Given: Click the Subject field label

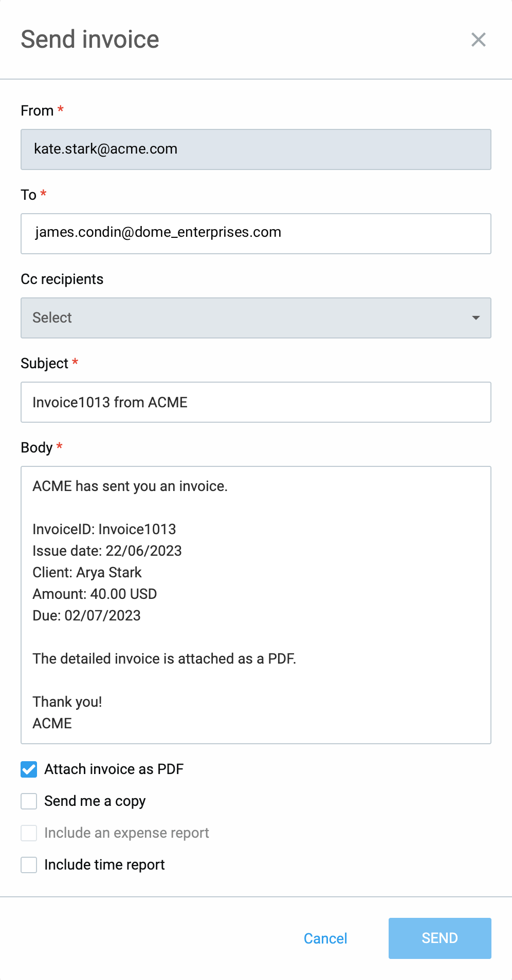Looking at the screenshot, I should [x=45, y=363].
